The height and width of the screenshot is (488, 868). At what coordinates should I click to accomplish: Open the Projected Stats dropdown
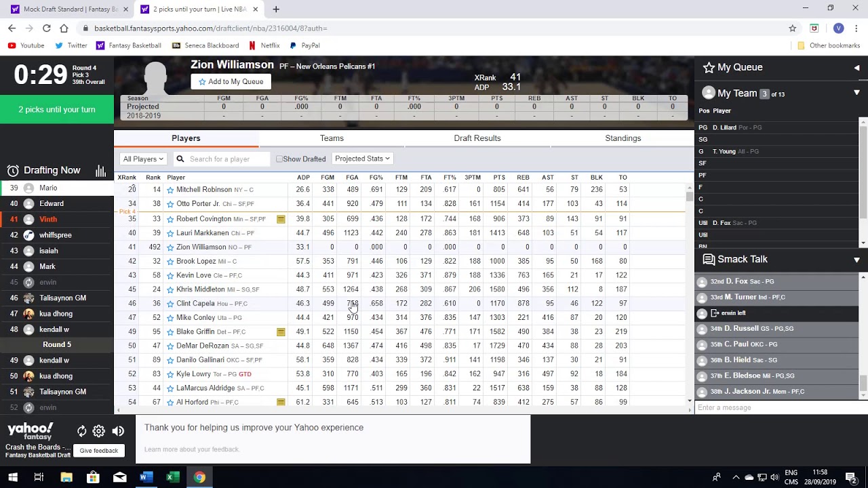pyautogui.click(x=362, y=159)
